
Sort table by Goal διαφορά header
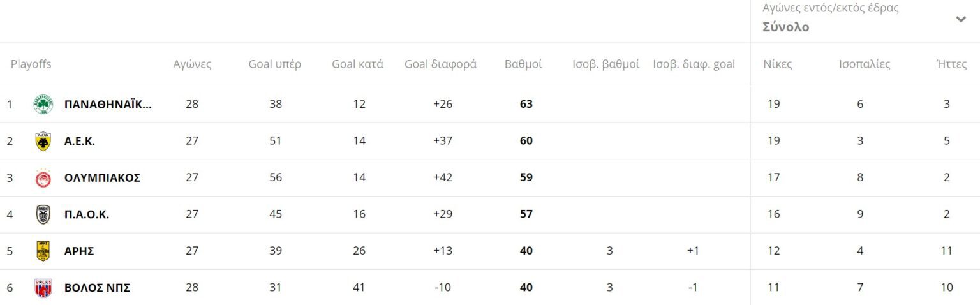pos(440,64)
